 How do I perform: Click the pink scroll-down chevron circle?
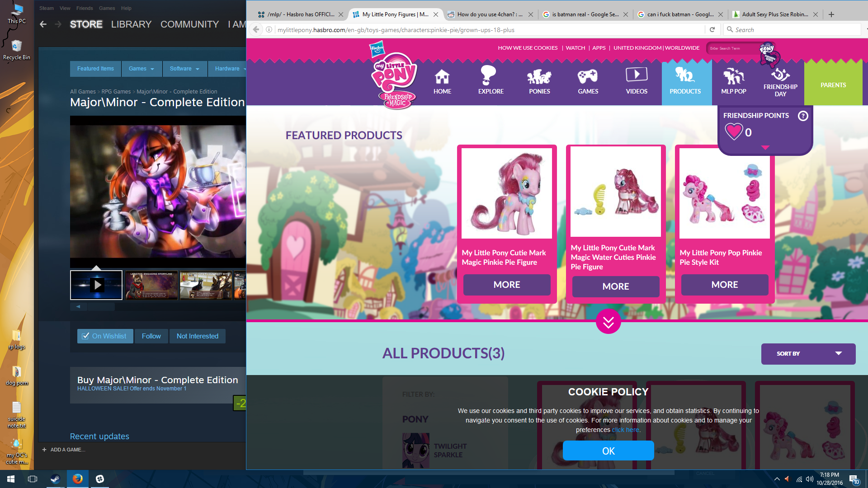pos(608,322)
